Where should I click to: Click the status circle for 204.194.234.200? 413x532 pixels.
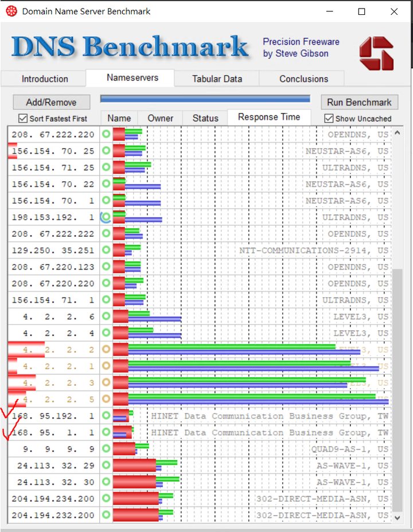(106, 498)
